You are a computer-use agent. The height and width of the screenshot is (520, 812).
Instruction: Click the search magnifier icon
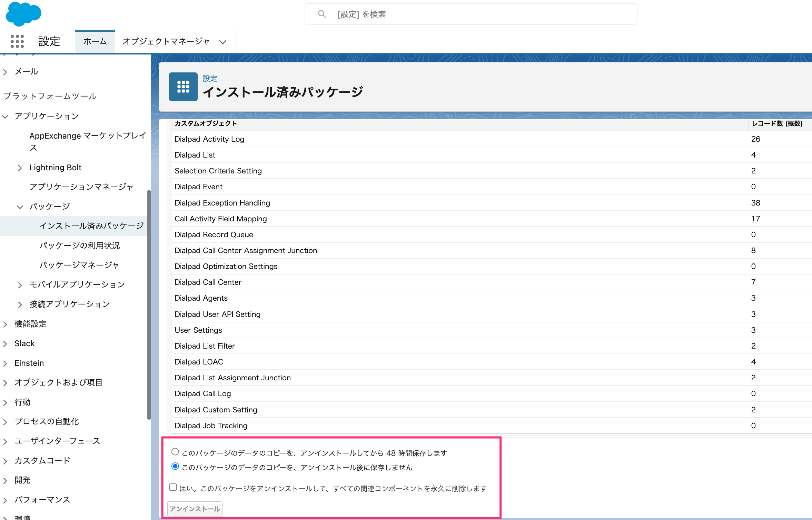click(321, 14)
